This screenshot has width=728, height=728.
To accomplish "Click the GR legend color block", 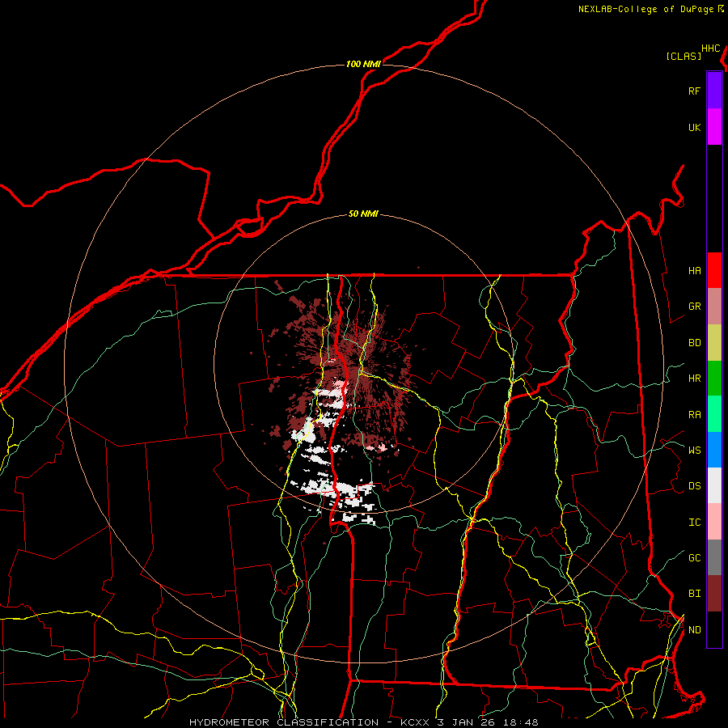I will click(x=714, y=307).
